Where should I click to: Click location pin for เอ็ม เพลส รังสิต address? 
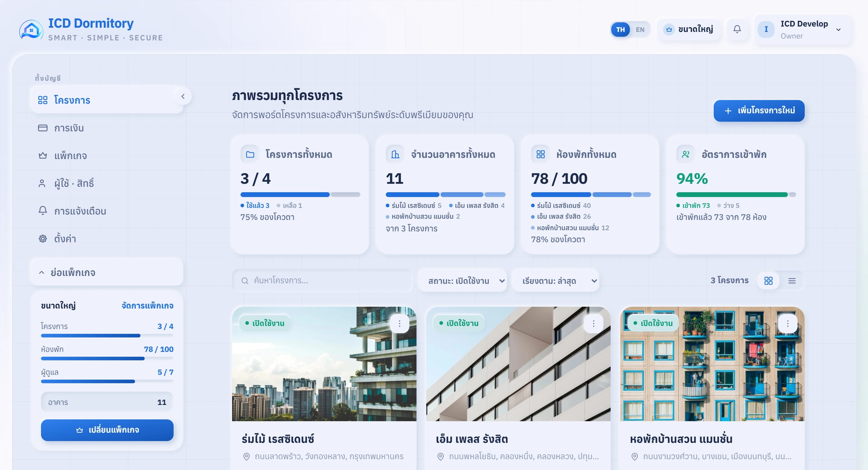point(440,456)
